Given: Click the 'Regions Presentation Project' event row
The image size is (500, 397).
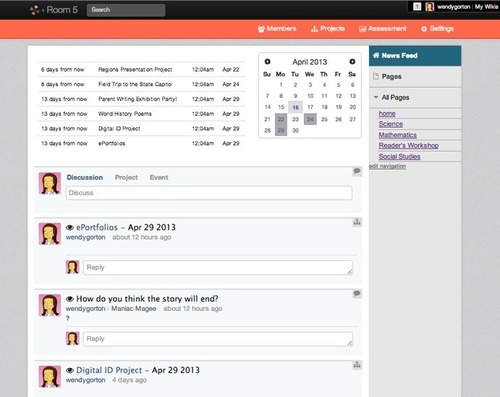Looking at the screenshot, I should point(142,69).
